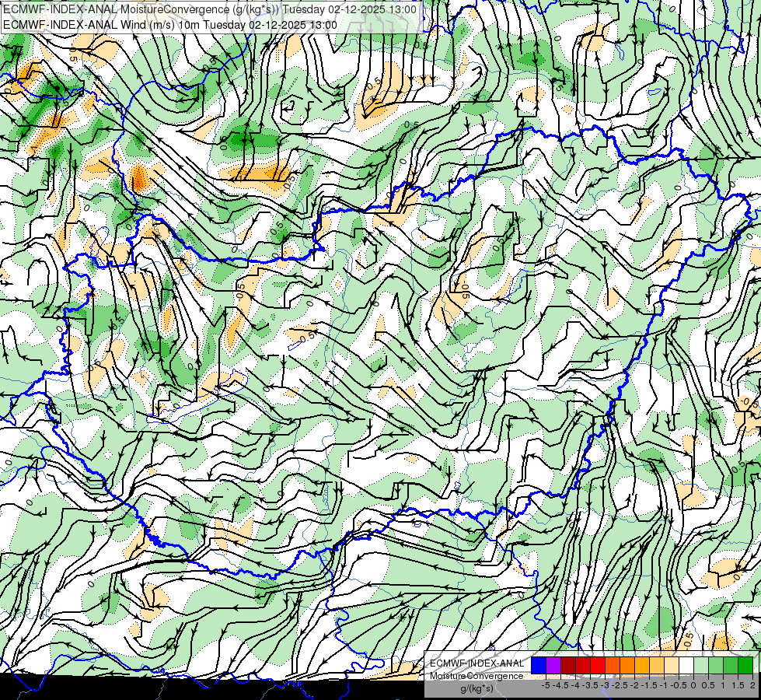Image resolution: width=761 pixels, height=700 pixels.
Task: Select the legend swatch between -4 and -3.5
Action: click(583, 665)
